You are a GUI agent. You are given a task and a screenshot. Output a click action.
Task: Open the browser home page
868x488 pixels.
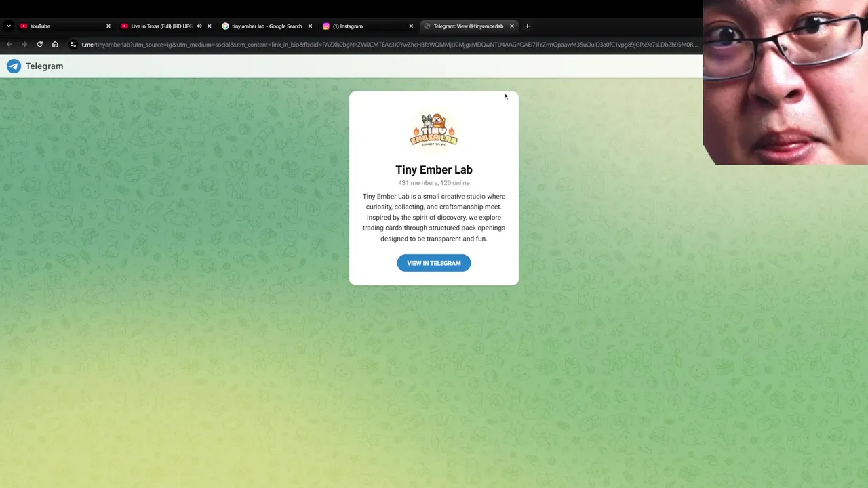coord(55,45)
